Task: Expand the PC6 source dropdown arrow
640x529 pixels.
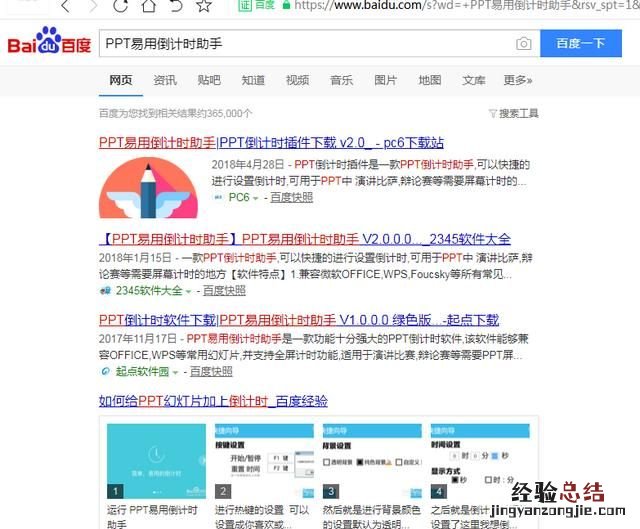Action: pyautogui.click(x=256, y=198)
